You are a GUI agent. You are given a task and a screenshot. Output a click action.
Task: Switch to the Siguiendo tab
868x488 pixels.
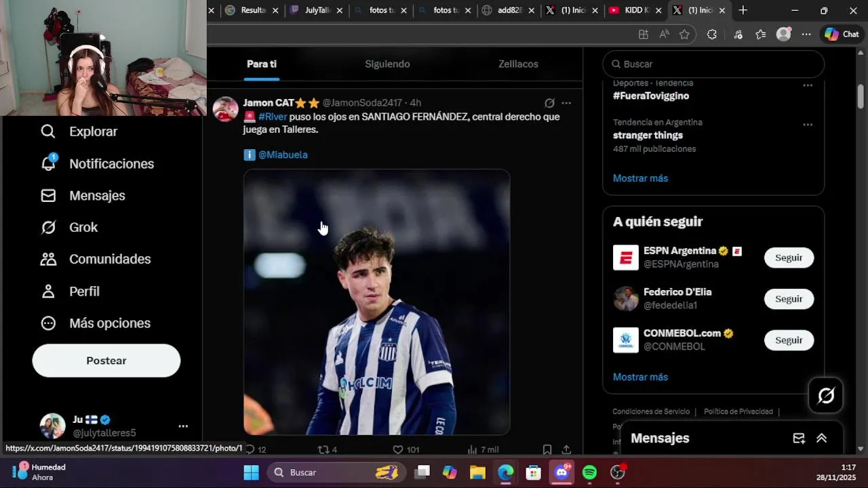point(387,64)
